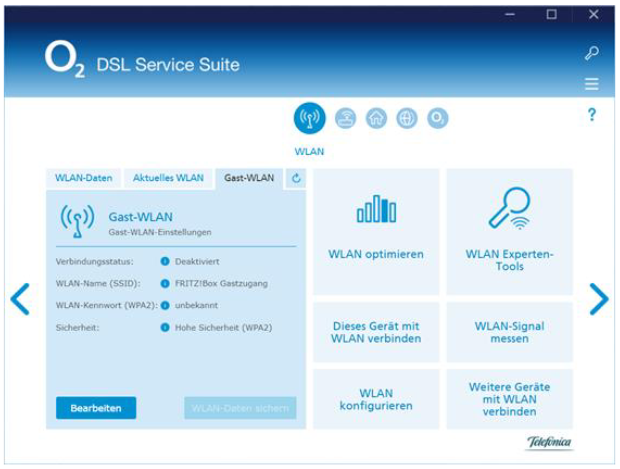Go to previous page with left arrow

pyautogui.click(x=20, y=299)
